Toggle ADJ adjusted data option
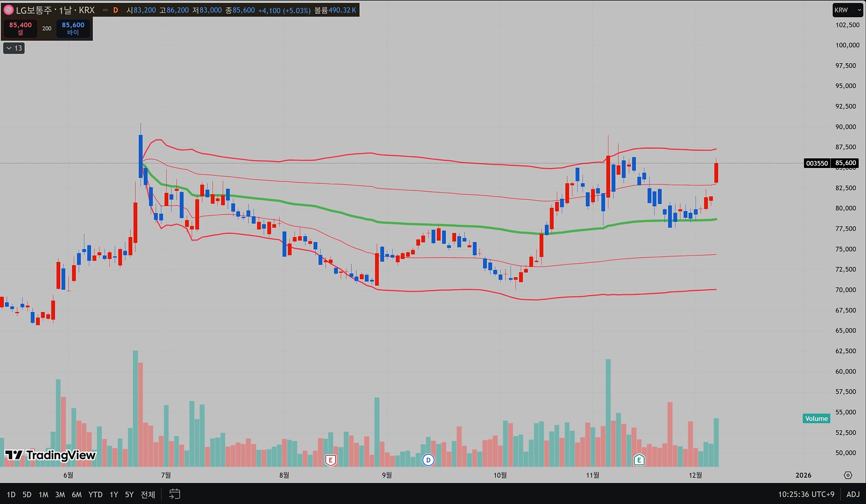Image resolution: width=866 pixels, height=504 pixels. (x=852, y=494)
